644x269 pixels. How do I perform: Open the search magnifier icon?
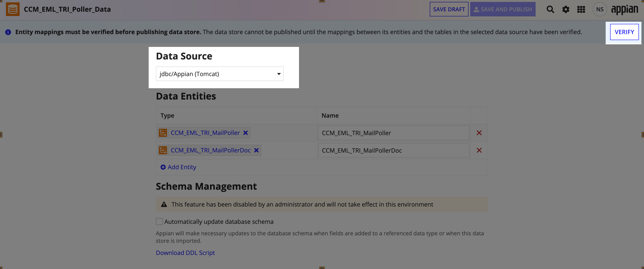[550, 10]
